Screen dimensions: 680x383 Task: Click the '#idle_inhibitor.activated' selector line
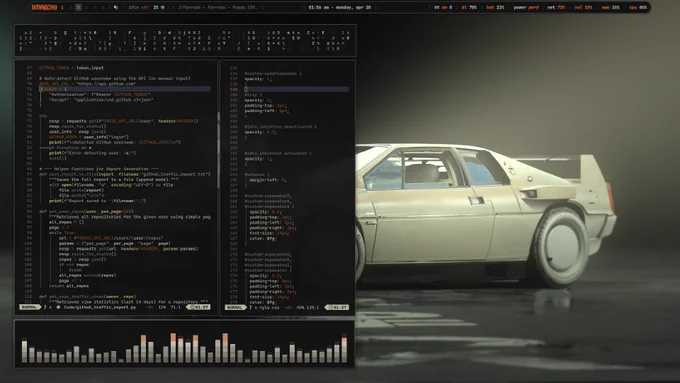coord(278,153)
